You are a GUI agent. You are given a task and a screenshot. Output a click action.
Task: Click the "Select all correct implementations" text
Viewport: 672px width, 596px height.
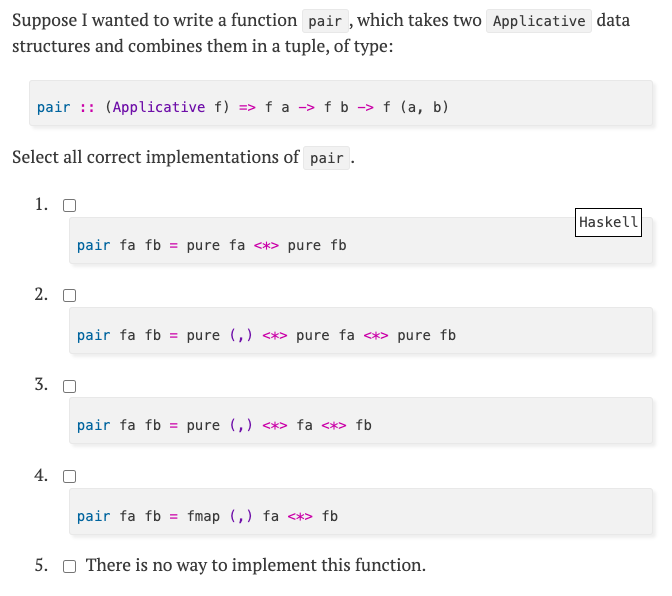pyautogui.click(x=155, y=158)
